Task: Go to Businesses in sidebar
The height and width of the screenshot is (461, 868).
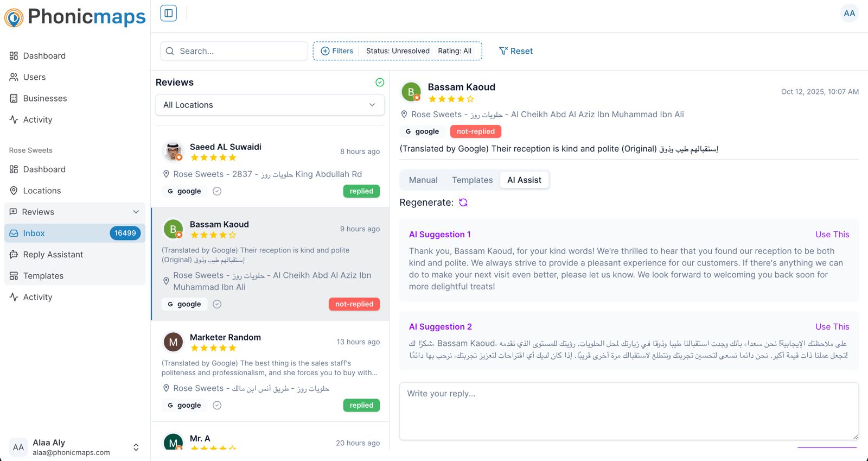Action: (45, 98)
